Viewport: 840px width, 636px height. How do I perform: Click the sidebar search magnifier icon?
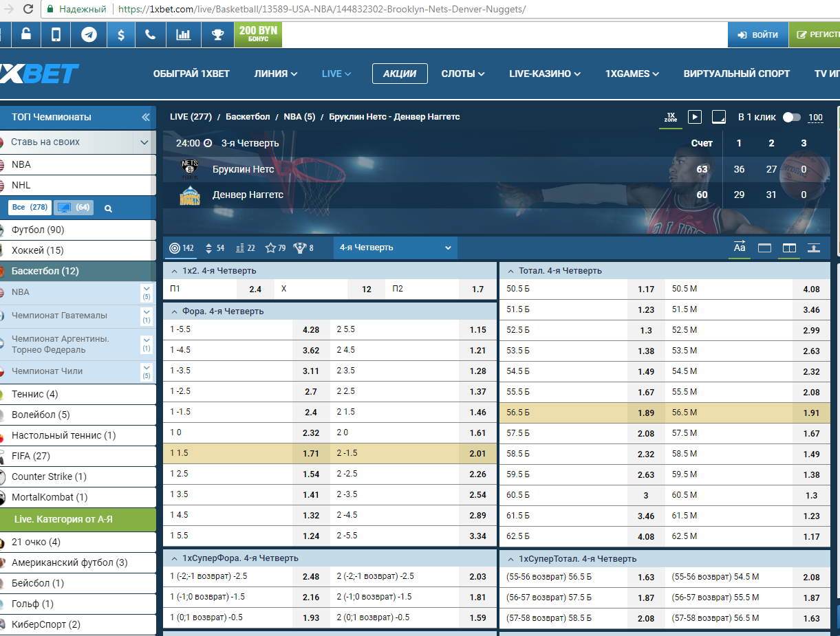(x=108, y=208)
